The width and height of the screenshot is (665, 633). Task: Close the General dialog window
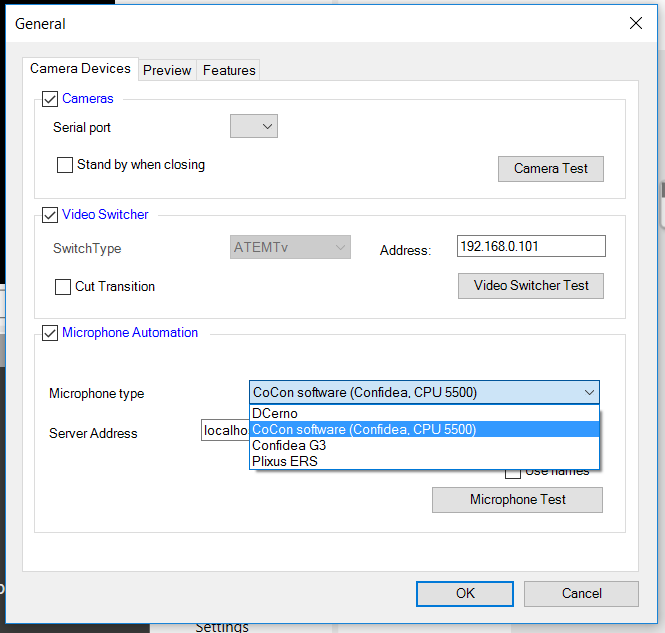(x=635, y=24)
